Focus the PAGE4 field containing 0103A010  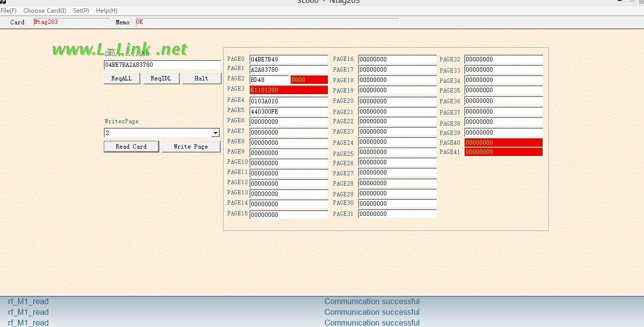(x=288, y=101)
